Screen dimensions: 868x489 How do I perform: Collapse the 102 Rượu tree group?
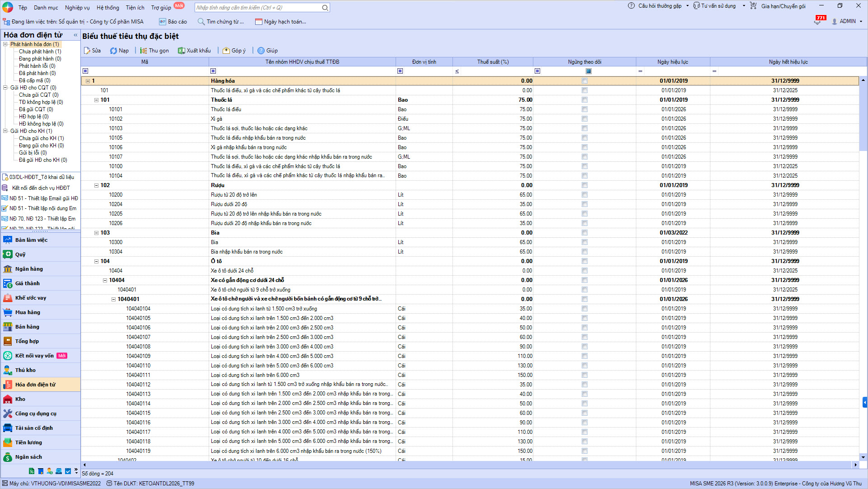[x=96, y=185]
